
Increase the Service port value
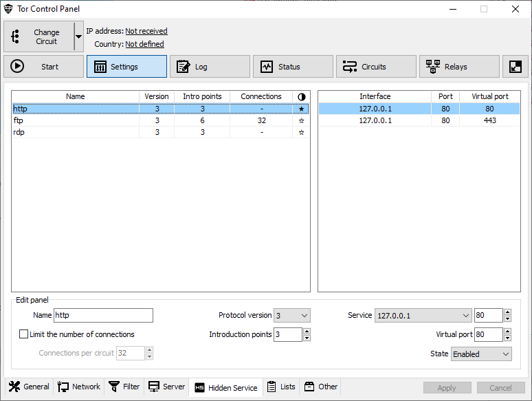coord(507,312)
